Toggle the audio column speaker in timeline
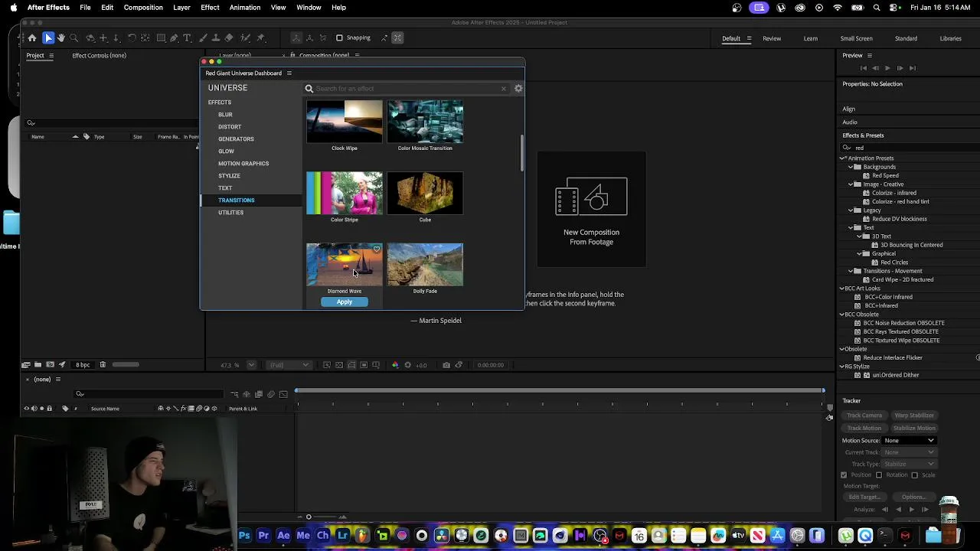Image resolution: width=980 pixels, height=551 pixels. click(34, 409)
